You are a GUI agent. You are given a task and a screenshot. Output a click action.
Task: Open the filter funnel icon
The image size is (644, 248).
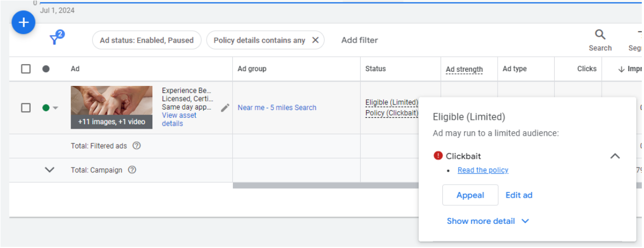point(55,39)
